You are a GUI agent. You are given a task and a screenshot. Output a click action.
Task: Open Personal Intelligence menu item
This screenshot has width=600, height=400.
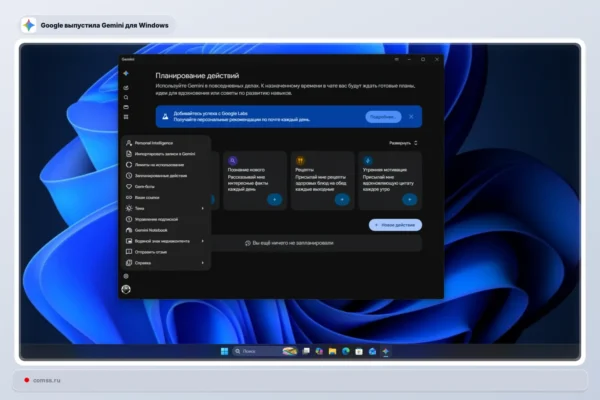click(166, 143)
